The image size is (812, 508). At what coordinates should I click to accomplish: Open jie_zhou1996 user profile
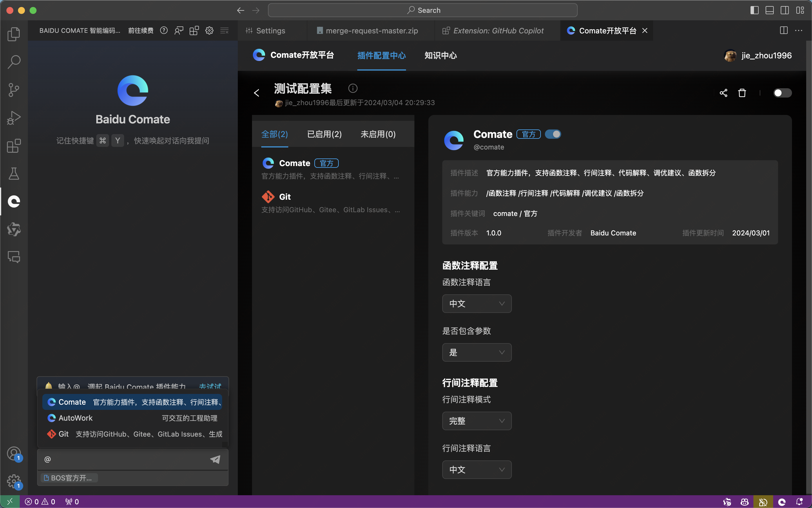click(x=758, y=55)
